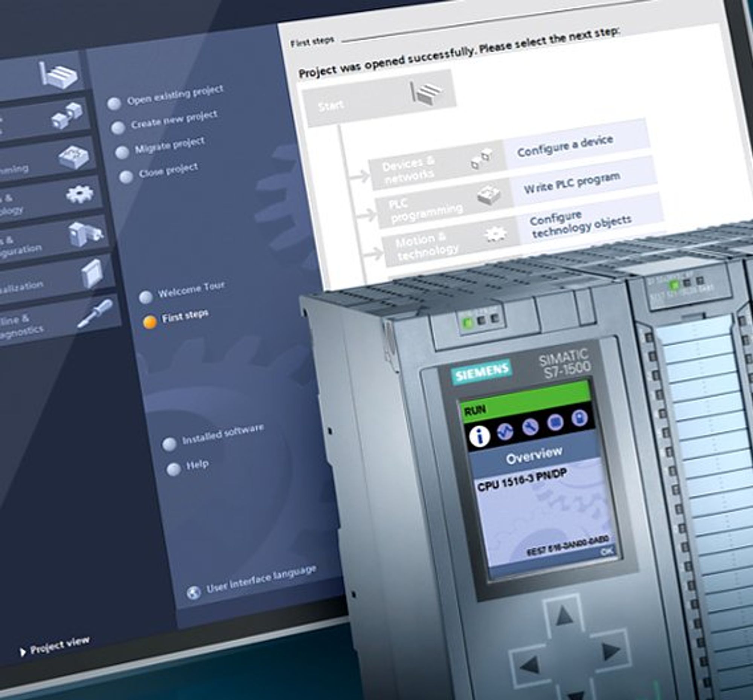Select the Display lock icon on PLC display
The width and height of the screenshot is (753, 700).
579,418
